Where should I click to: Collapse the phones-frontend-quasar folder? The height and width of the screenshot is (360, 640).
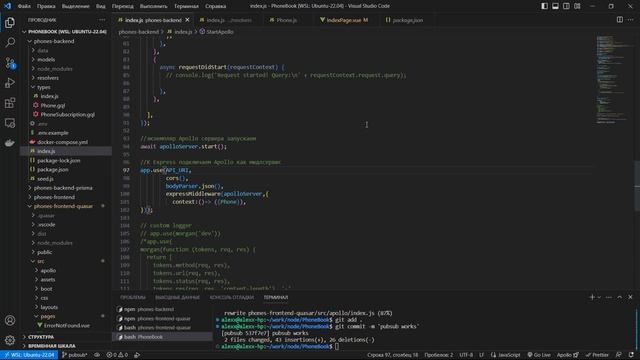click(x=63, y=206)
